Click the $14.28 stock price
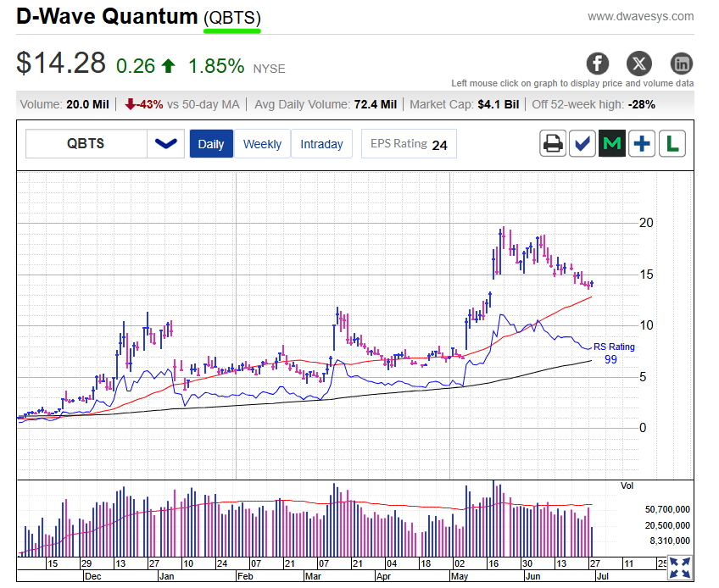Screen dimensions: 719x588 click(61, 63)
